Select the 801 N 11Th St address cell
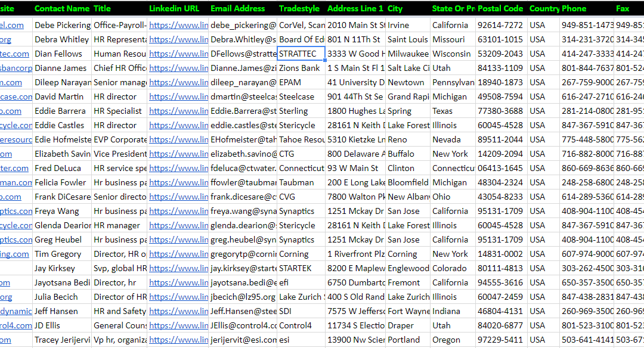This screenshot has width=644, height=348. click(x=355, y=39)
